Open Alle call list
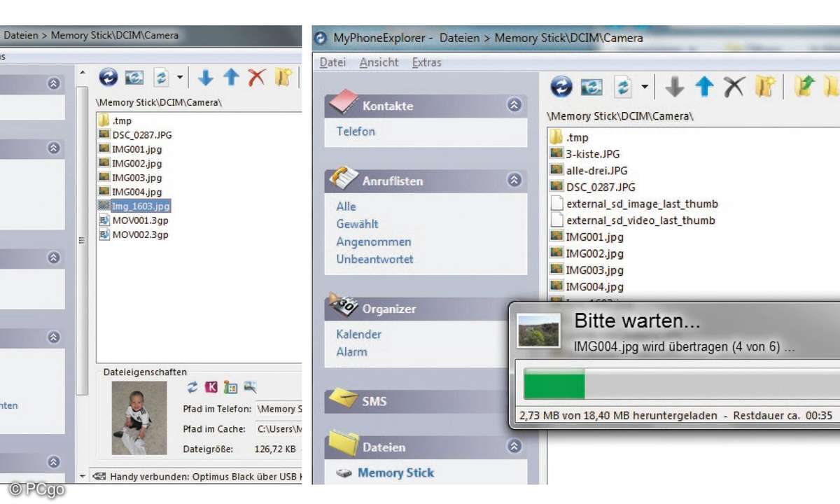The image size is (840, 504). point(346,206)
